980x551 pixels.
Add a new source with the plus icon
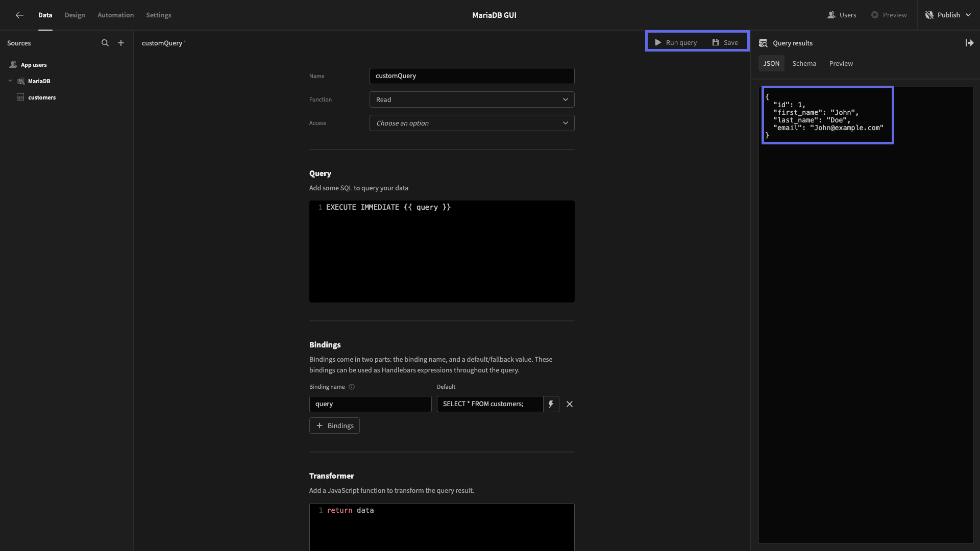[121, 43]
